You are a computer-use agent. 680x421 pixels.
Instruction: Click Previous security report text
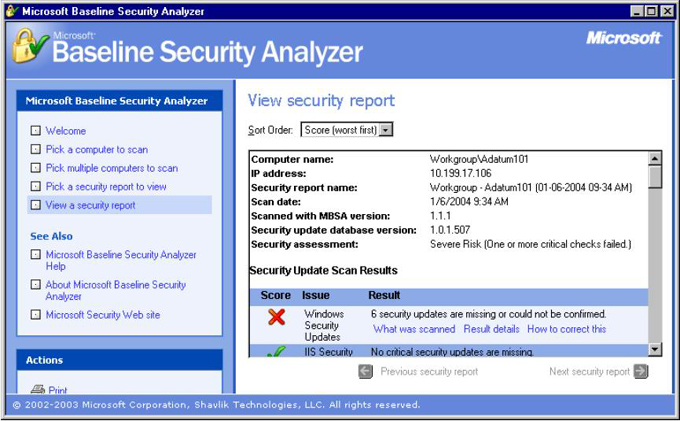click(429, 372)
